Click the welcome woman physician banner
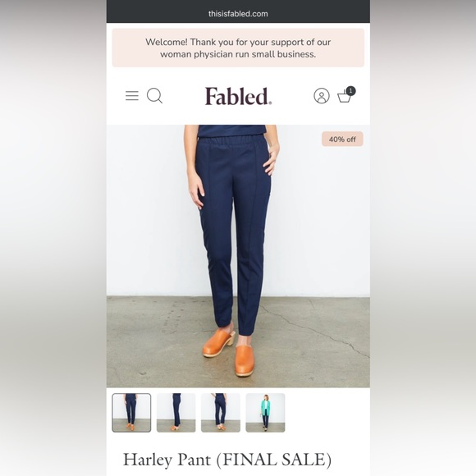 click(238, 48)
